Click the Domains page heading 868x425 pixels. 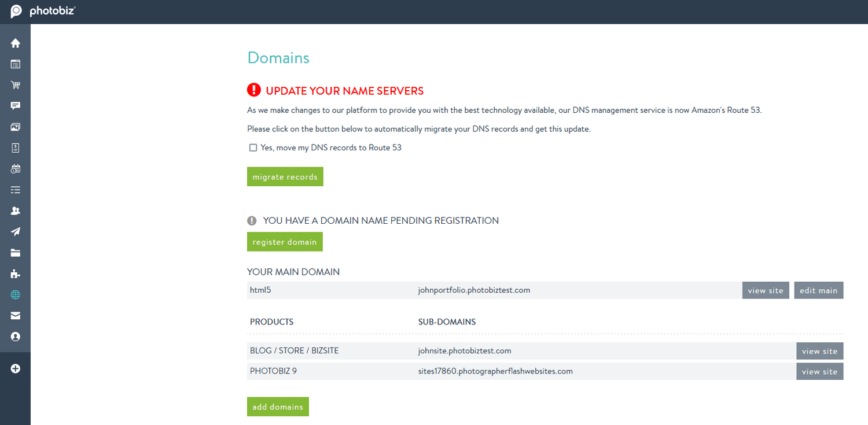[278, 58]
